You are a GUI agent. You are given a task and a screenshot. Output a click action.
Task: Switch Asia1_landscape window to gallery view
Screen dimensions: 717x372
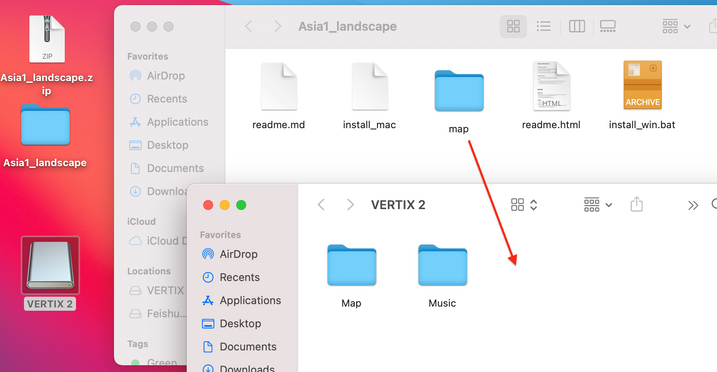coord(607,26)
